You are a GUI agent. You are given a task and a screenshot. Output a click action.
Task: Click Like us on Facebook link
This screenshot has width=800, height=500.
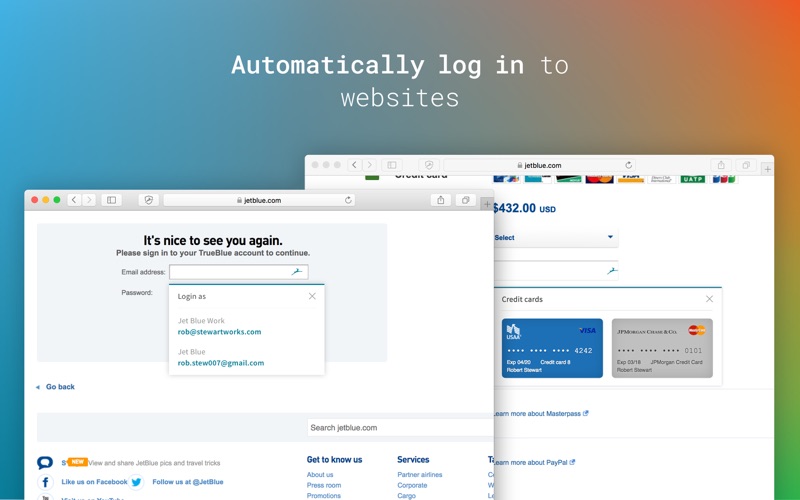pos(94,482)
